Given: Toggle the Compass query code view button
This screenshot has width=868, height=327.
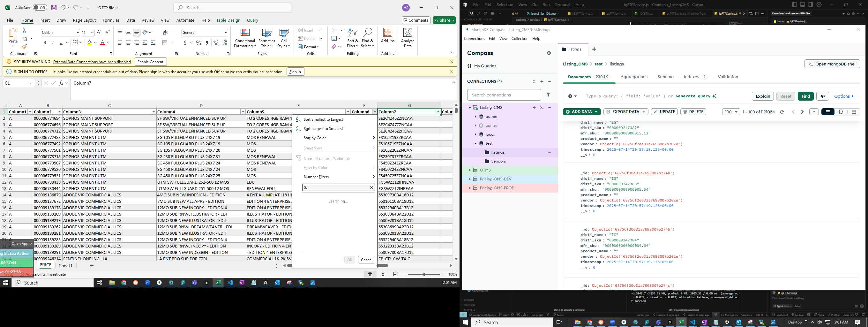Looking at the screenshot, I should pos(822,96).
